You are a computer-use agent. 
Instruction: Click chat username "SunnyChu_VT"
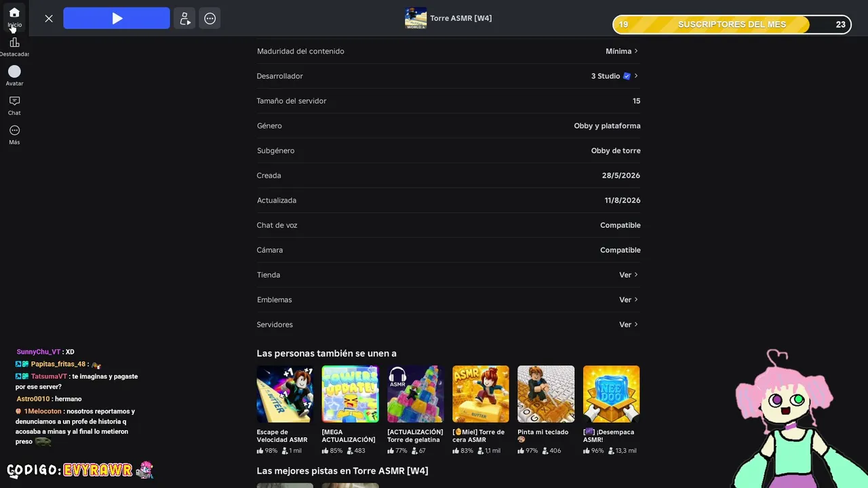coord(39,352)
